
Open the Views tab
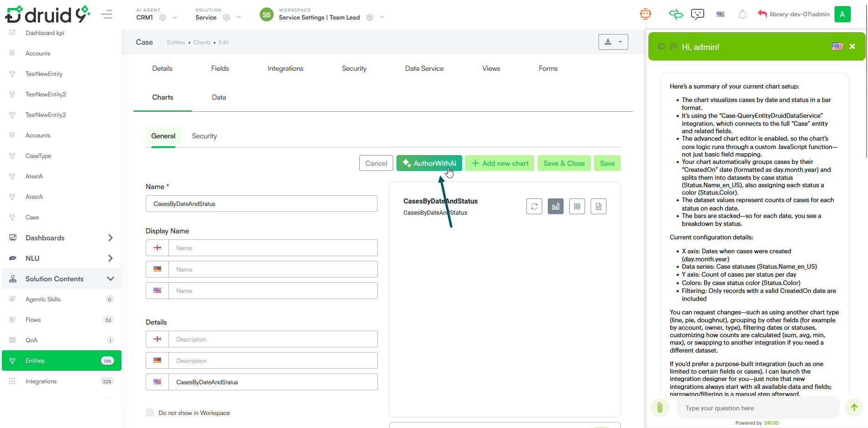[491, 68]
